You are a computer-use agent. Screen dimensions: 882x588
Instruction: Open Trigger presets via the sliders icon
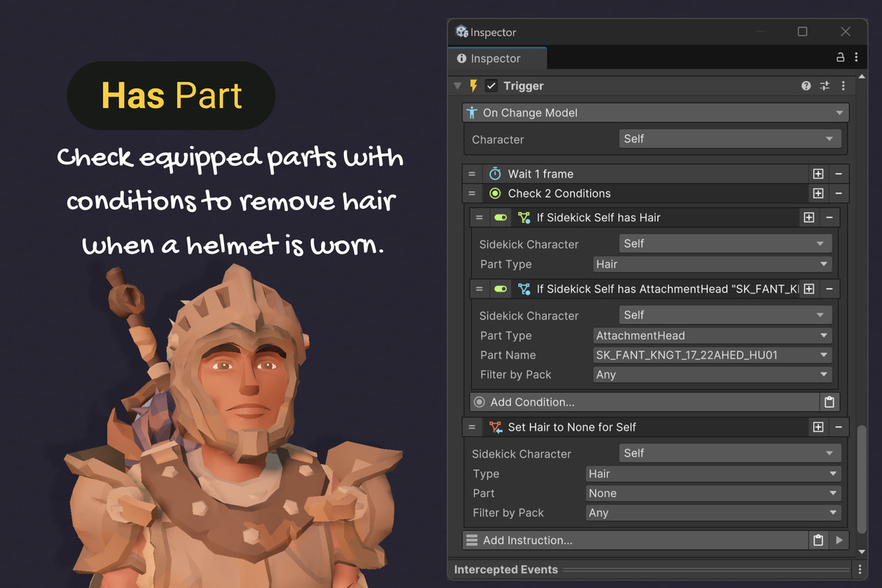coord(824,86)
